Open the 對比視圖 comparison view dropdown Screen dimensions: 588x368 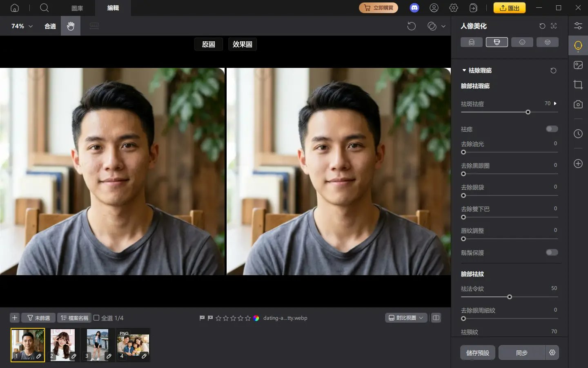[x=406, y=318]
